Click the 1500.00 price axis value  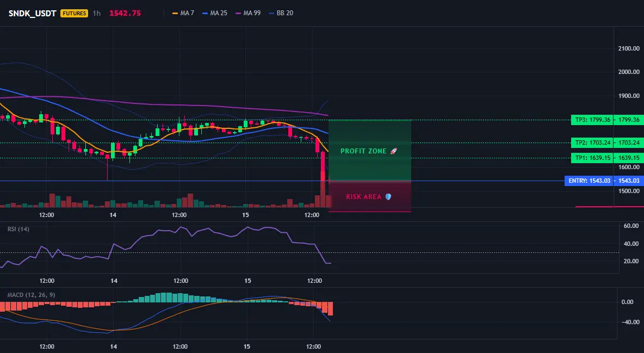click(x=629, y=191)
